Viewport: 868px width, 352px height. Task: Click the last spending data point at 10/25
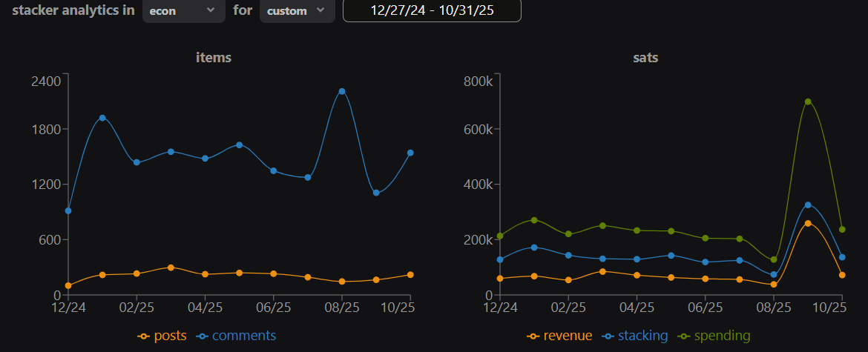click(842, 229)
